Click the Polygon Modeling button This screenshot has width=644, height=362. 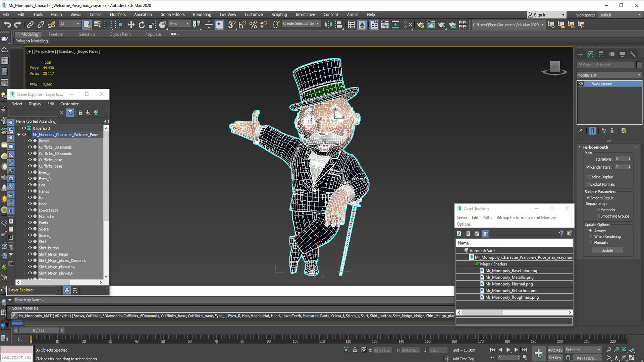(x=32, y=41)
